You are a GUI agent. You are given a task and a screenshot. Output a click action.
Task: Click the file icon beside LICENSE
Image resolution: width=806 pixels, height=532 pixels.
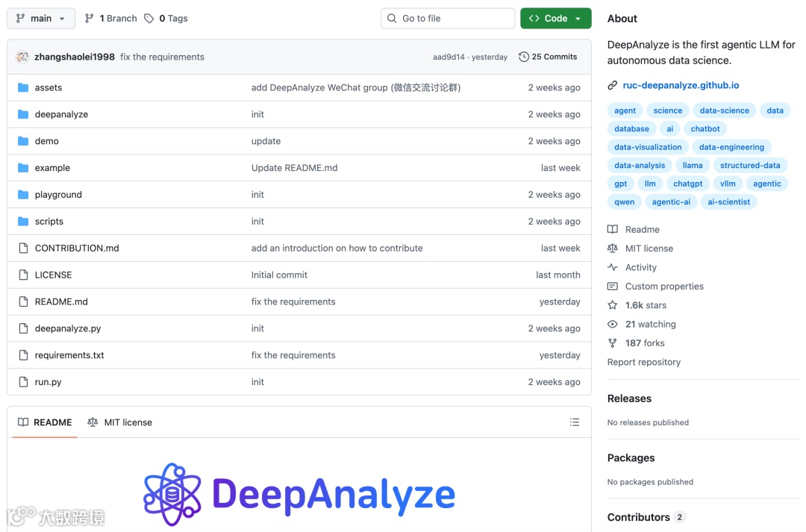[x=23, y=275]
